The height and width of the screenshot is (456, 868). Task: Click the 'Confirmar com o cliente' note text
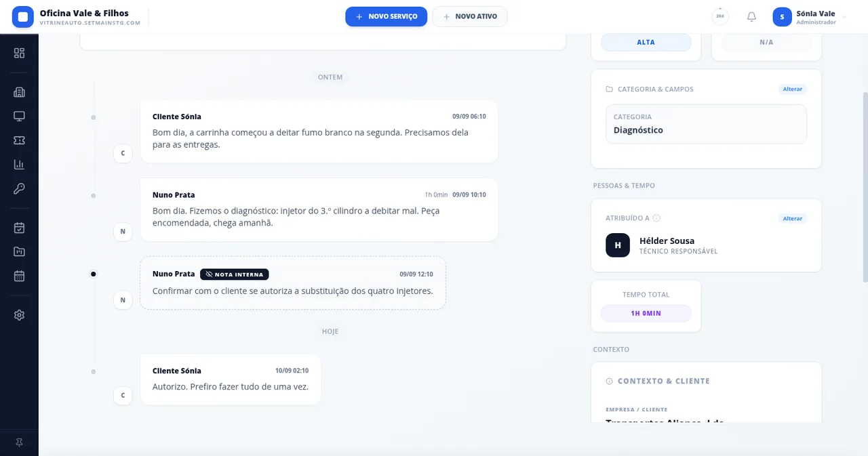coord(293,291)
